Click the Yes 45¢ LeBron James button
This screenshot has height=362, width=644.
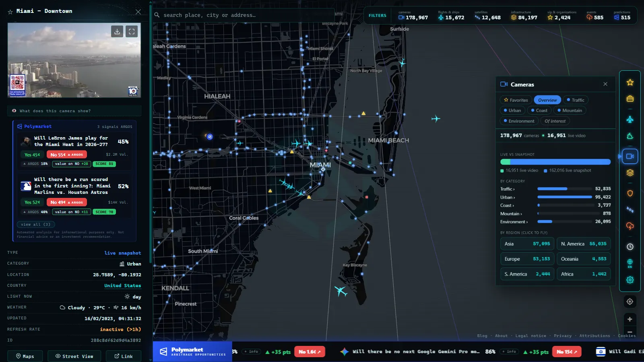coord(32,155)
